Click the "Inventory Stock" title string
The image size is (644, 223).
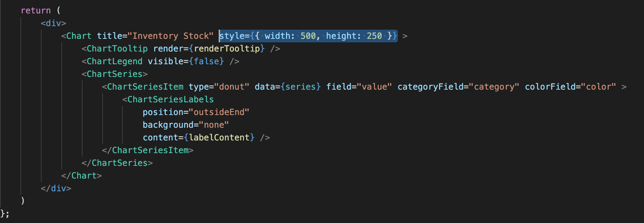click(x=170, y=36)
